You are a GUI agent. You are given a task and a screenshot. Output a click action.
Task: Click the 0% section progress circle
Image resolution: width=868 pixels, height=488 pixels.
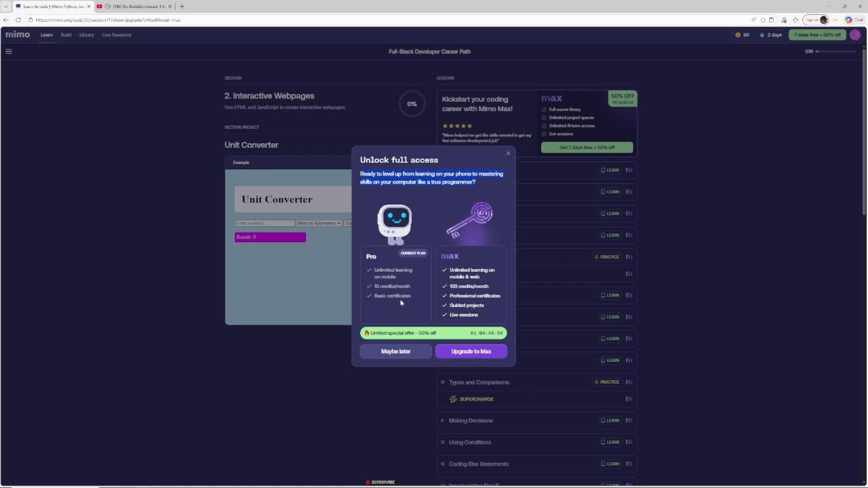pos(412,104)
